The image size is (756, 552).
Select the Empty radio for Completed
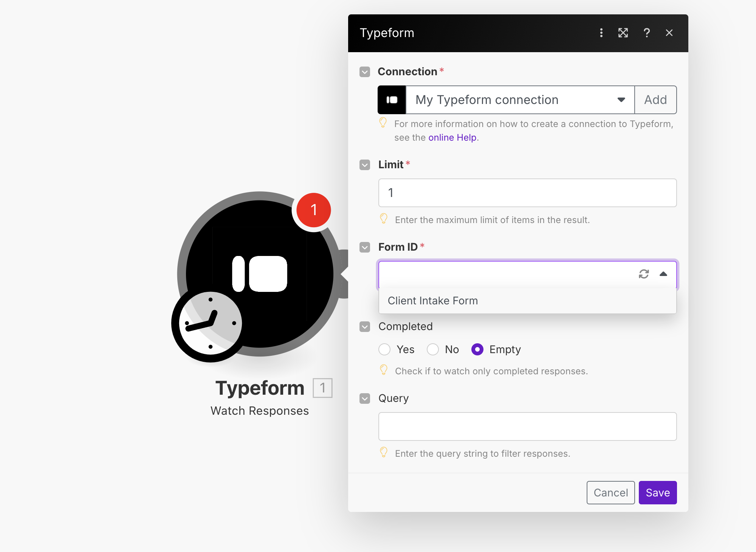pos(477,349)
